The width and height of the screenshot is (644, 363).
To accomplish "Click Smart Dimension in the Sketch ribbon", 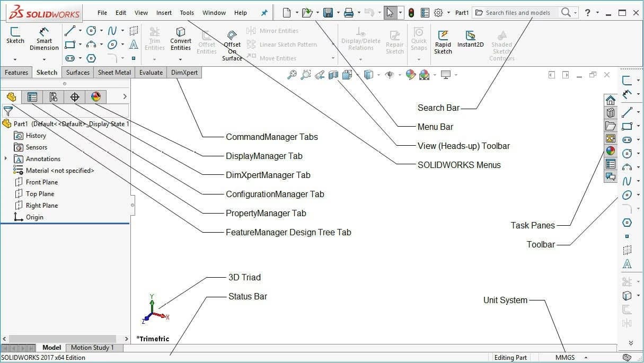I will (x=44, y=39).
